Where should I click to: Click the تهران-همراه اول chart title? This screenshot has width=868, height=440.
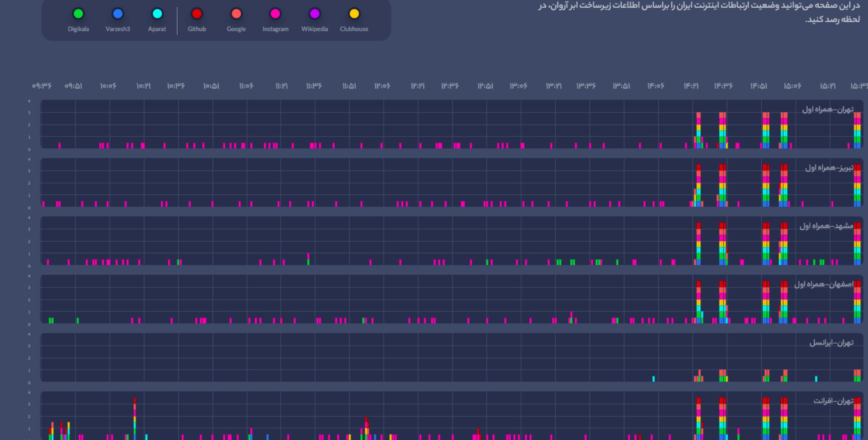pyautogui.click(x=828, y=109)
